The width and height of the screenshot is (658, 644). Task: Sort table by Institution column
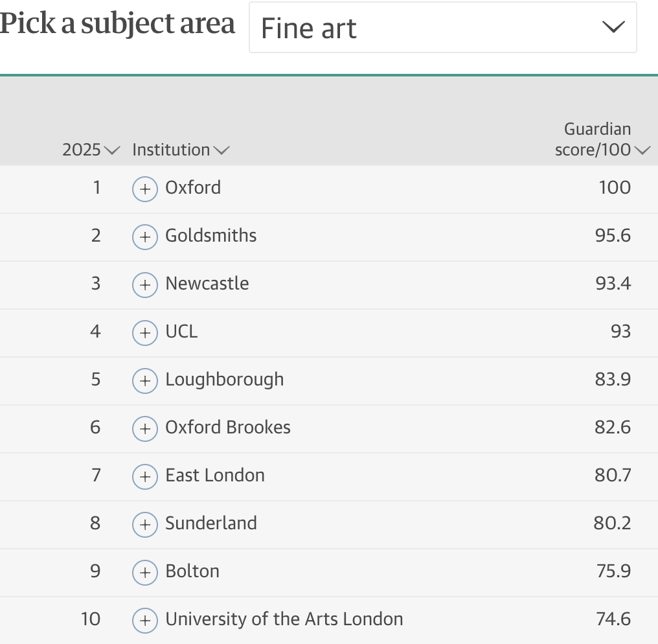click(x=181, y=150)
